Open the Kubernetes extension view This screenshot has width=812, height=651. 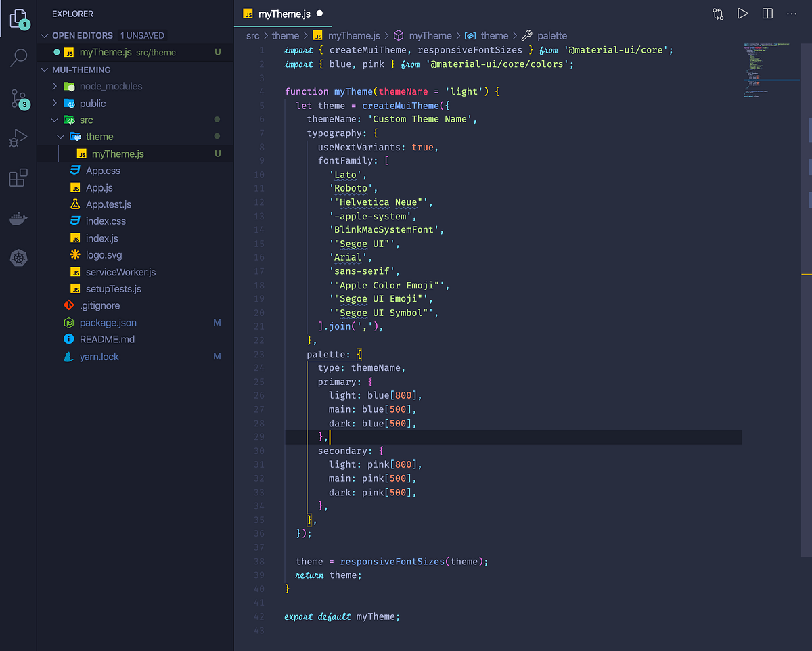point(18,258)
